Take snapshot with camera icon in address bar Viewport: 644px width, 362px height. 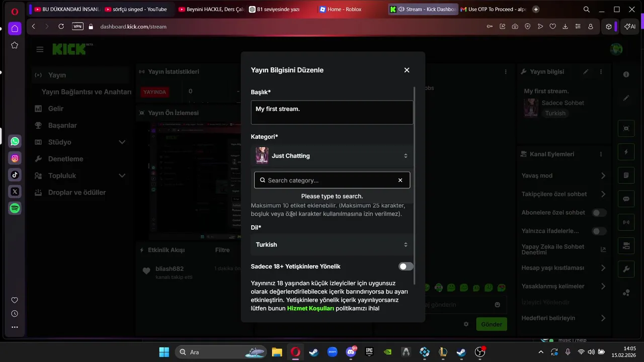515,26
